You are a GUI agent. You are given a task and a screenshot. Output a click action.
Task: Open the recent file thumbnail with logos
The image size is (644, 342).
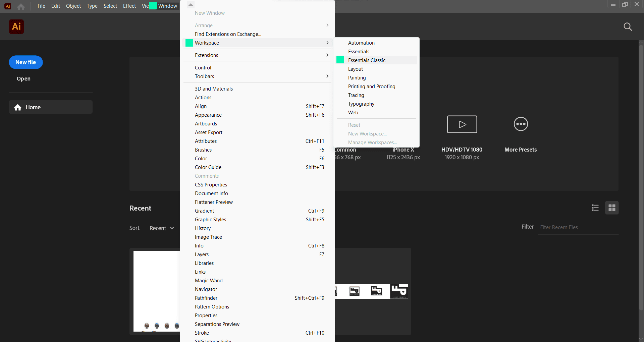coord(373,291)
